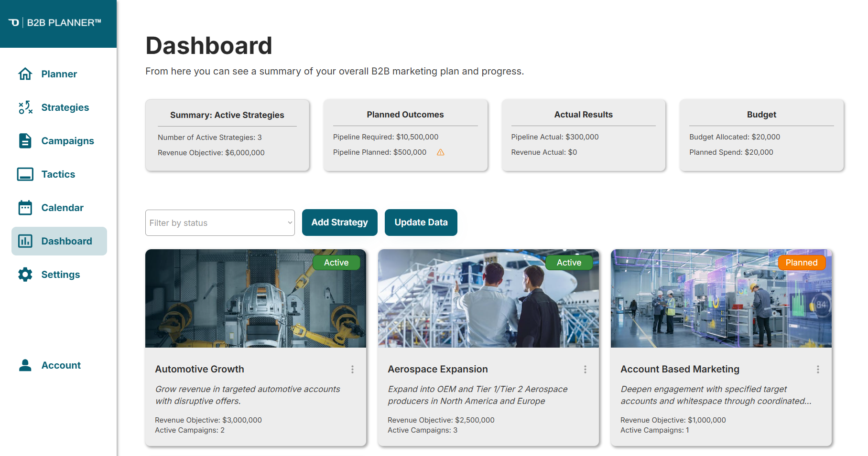The width and height of the screenshot is (868, 456).
Task: Click the Campaigns document icon
Action: click(x=25, y=141)
